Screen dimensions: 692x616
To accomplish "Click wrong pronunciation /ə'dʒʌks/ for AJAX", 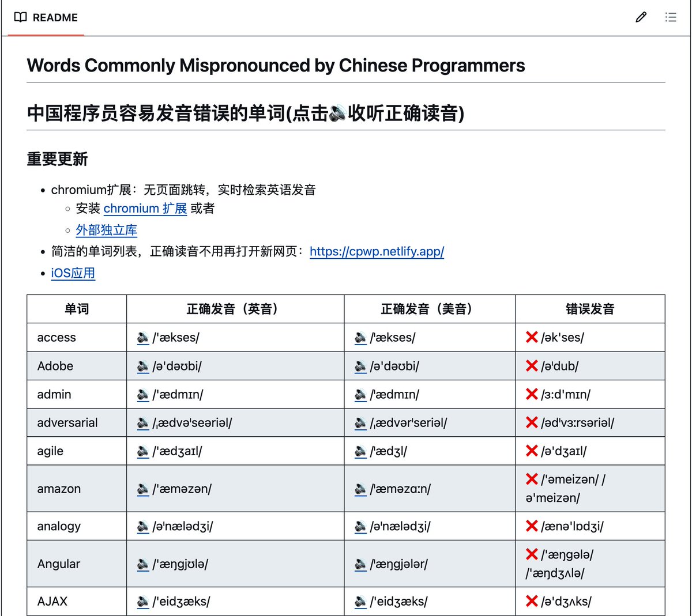I will pos(566,602).
